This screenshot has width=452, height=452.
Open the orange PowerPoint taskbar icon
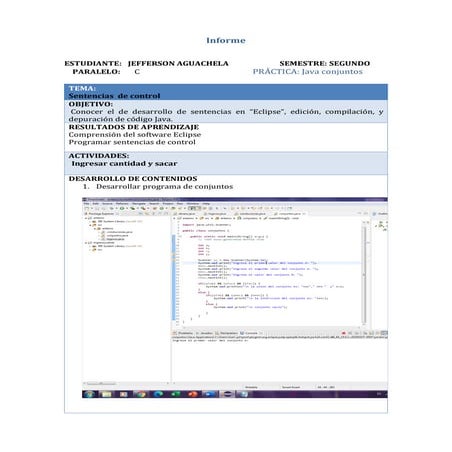pos(192,394)
